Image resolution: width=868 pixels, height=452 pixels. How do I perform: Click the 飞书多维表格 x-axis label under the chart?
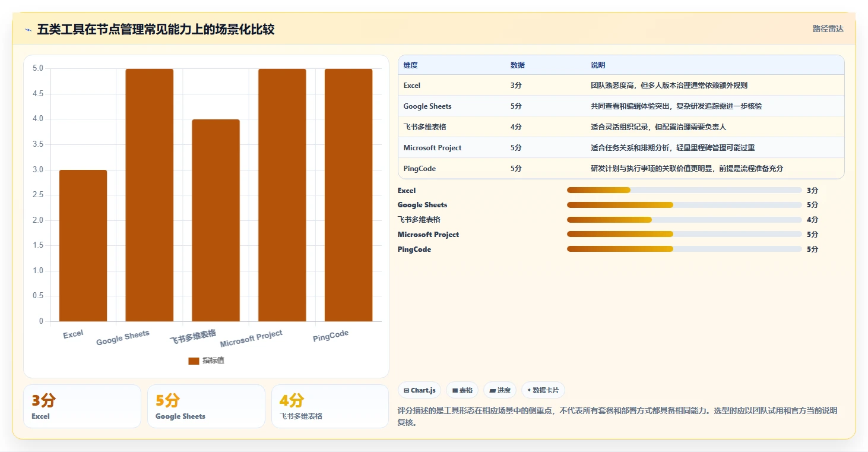click(193, 337)
